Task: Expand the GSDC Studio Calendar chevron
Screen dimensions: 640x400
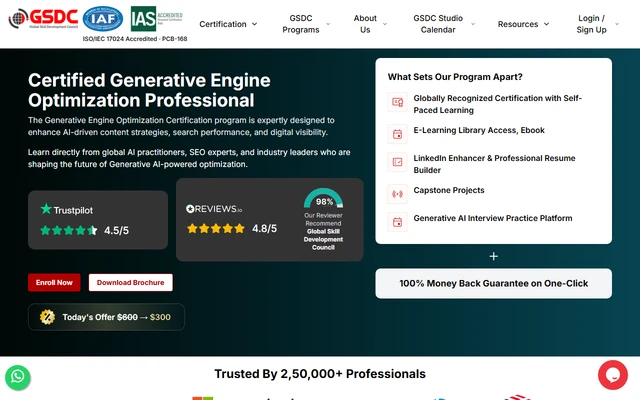Action: [473, 24]
